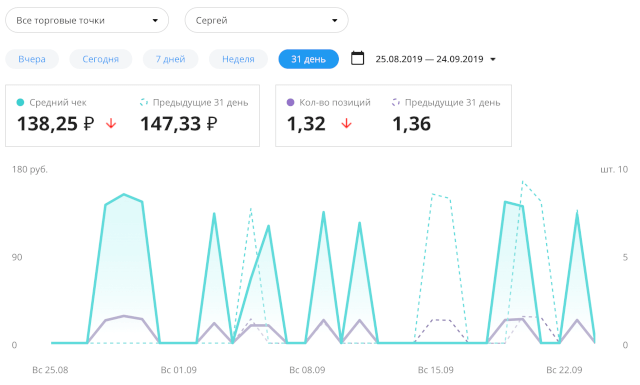Image resolution: width=640 pixels, height=385 pixels.
Task: Click the red down arrow beside 1,32
Action: (347, 123)
